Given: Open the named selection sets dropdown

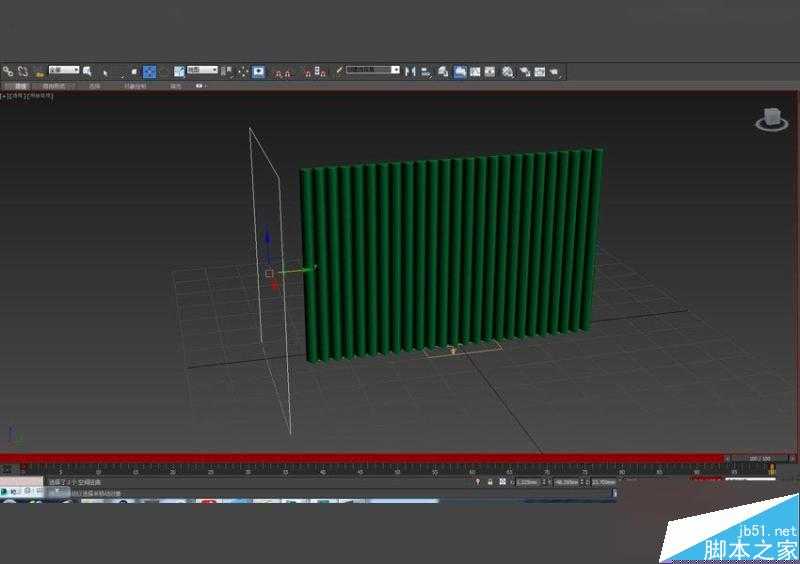Looking at the screenshot, I should click(x=373, y=70).
